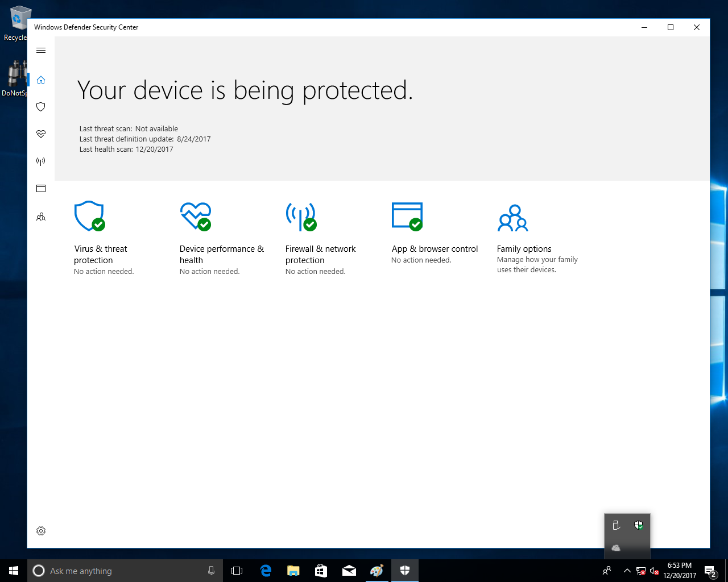This screenshot has height=582, width=728.
Task: Open Settings via the sidebar gear icon
Action: (41, 531)
